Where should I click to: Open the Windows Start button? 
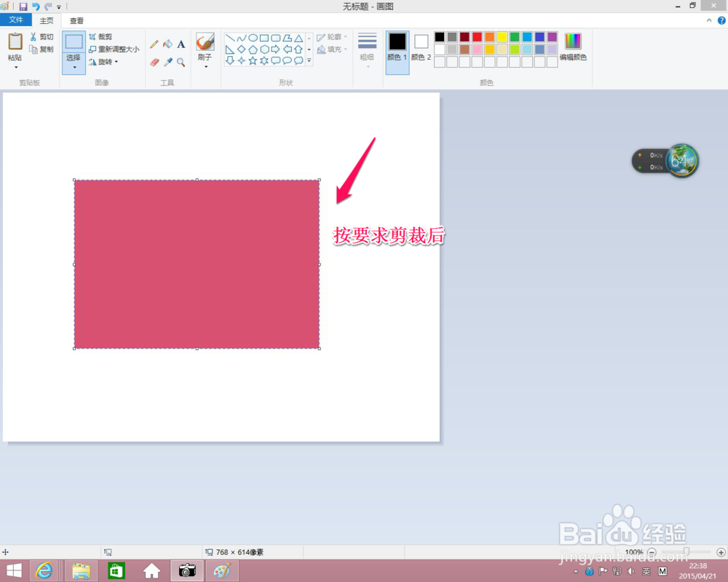tap(15, 571)
